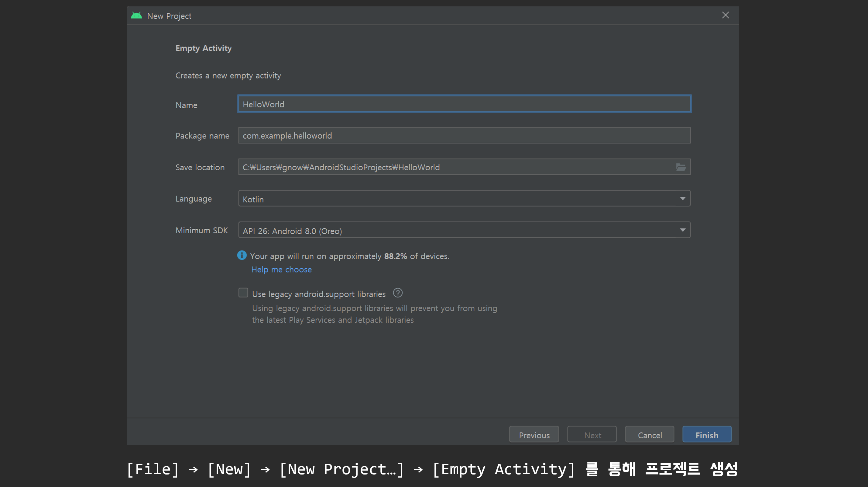Click the Android Studio logo icon
This screenshot has height=487, width=868.
(136, 16)
